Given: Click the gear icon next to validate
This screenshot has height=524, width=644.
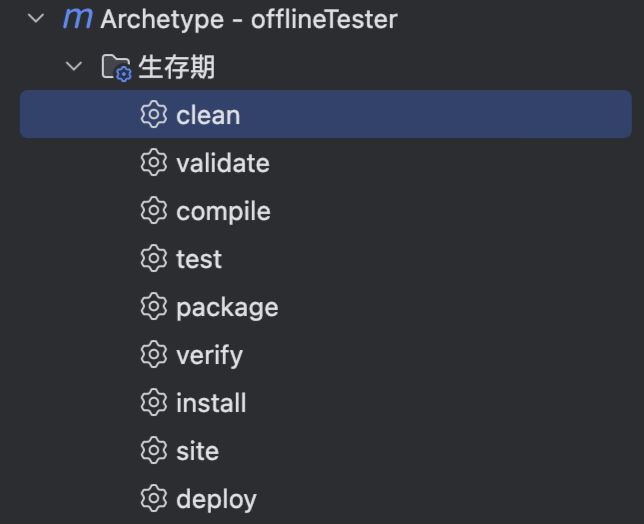Looking at the screenshot, I should (x=153, y=163).
